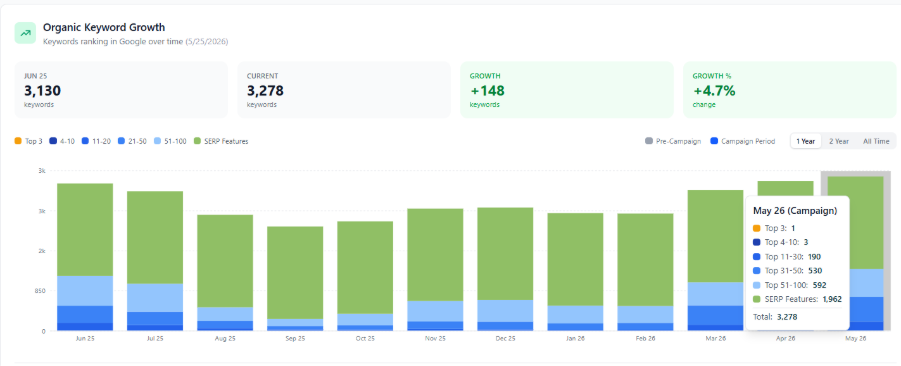Image resolution: width=901 pixels, height=366 pixels.
Task: Click the Nov 25 bar in the chart
Action: coord(436,269)
